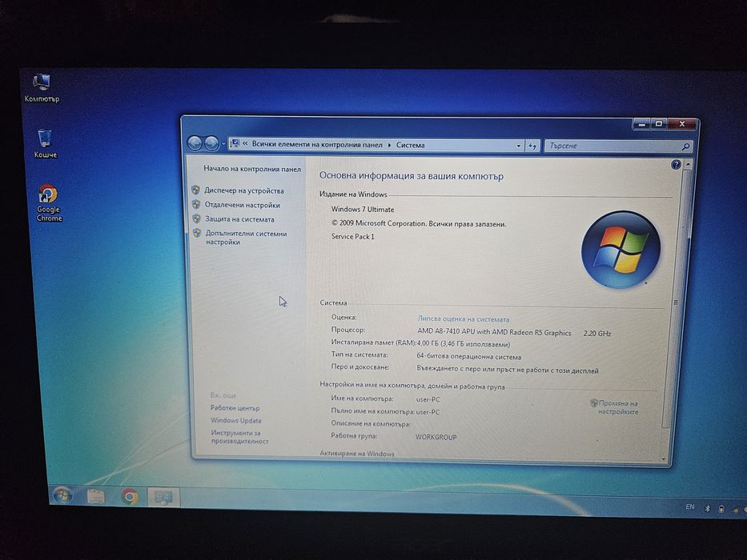Open Инструменти за производителност link
Image resolution: width=747 pixels, height=560 pixels.
pyautogui.click(x=239, y=437)
